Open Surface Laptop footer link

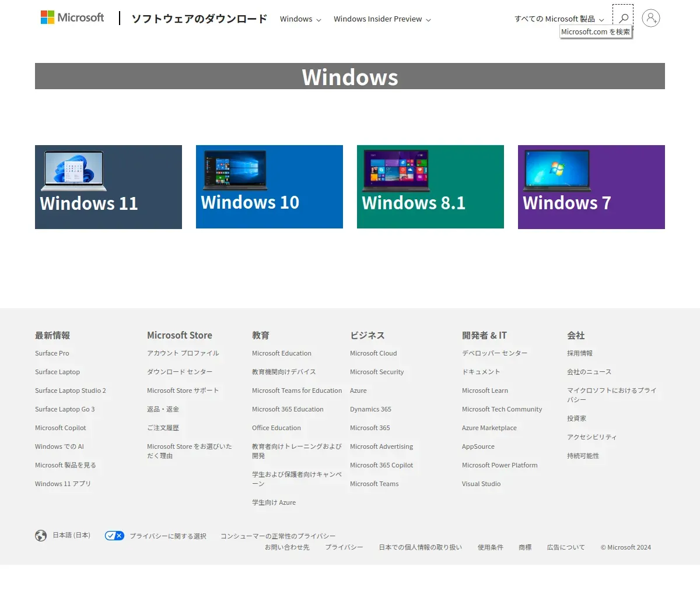click(x=57, y=372)
